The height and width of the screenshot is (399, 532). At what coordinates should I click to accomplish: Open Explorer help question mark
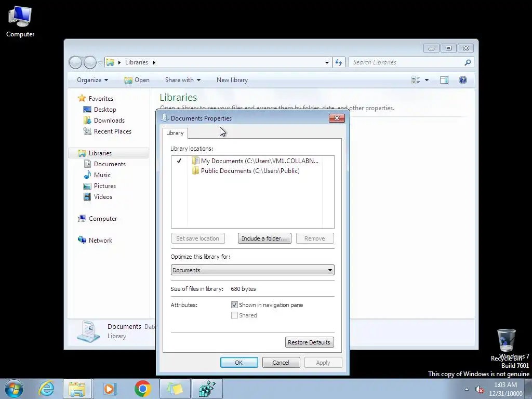[463, 80]
